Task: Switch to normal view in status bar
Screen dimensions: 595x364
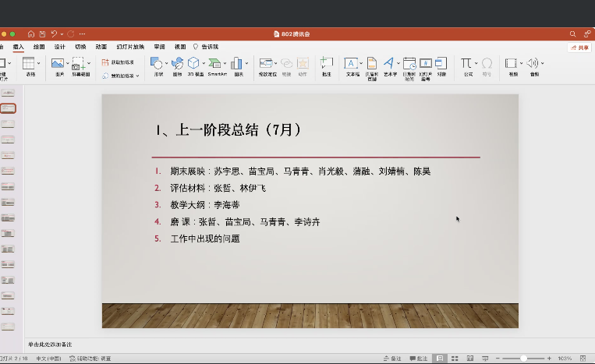Action: (441, 358)
